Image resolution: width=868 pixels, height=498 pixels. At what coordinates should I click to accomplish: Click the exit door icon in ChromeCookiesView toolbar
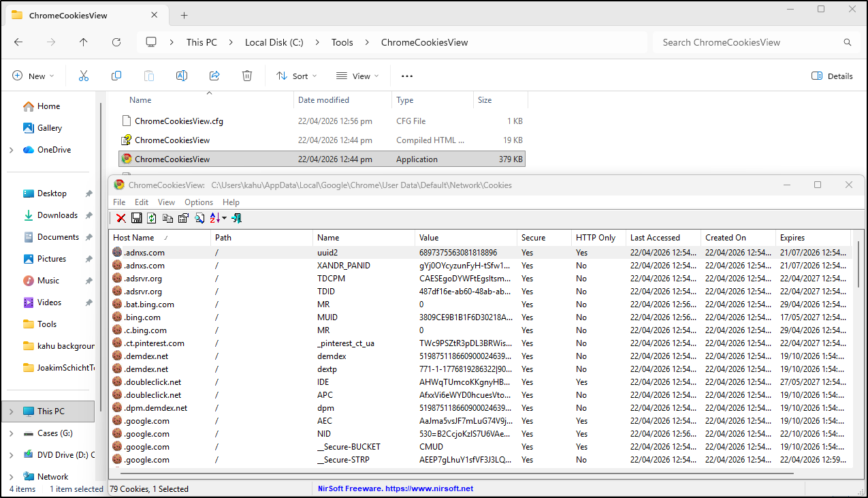tap(237, 218)
